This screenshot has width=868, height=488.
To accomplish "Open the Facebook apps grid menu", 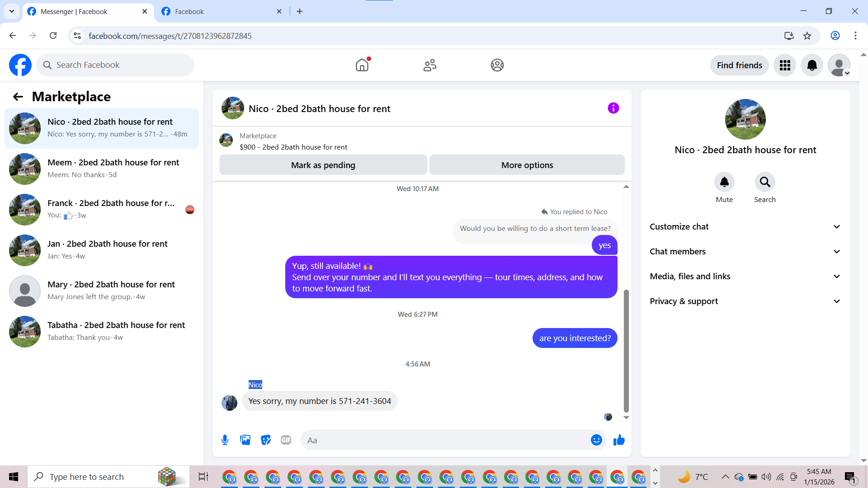I will coord(785,66).
